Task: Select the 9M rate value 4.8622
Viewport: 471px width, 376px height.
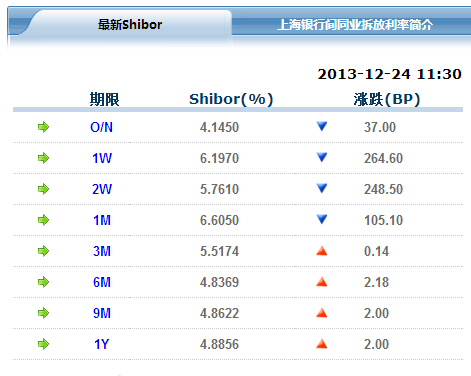Action: tap(219, 313)
